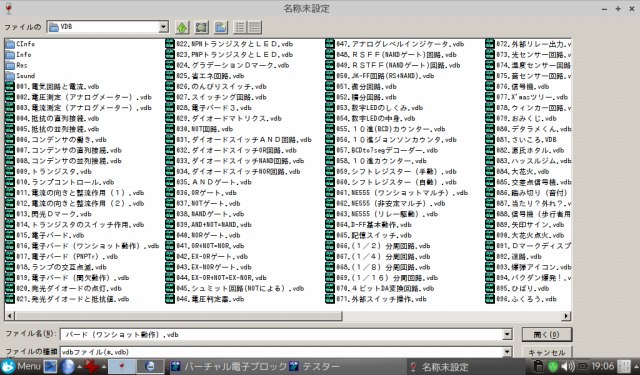The height and width of the screenshot is (375, 640).
Task: Click the volume speaker tray icon
Action: [567, 366]
